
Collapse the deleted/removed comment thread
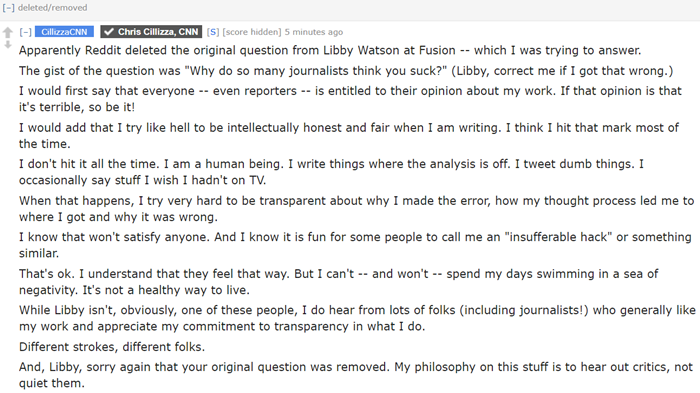point(8,8)
